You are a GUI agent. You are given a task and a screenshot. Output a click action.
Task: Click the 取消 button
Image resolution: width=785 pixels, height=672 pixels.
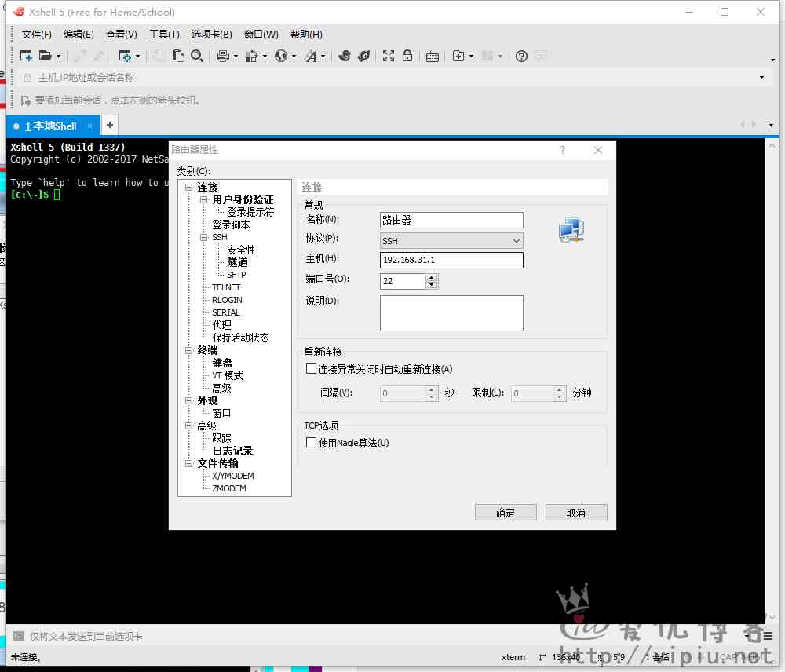[576, 513]
